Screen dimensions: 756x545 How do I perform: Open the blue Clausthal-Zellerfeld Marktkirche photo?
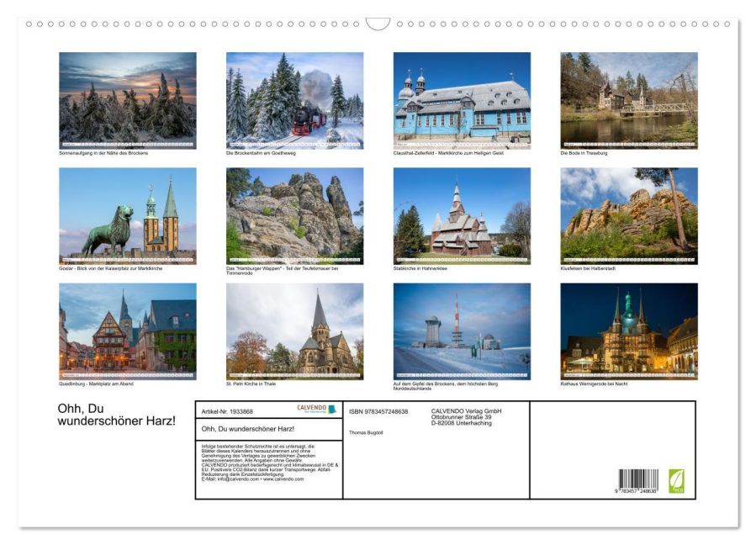(x=462, y=100)
